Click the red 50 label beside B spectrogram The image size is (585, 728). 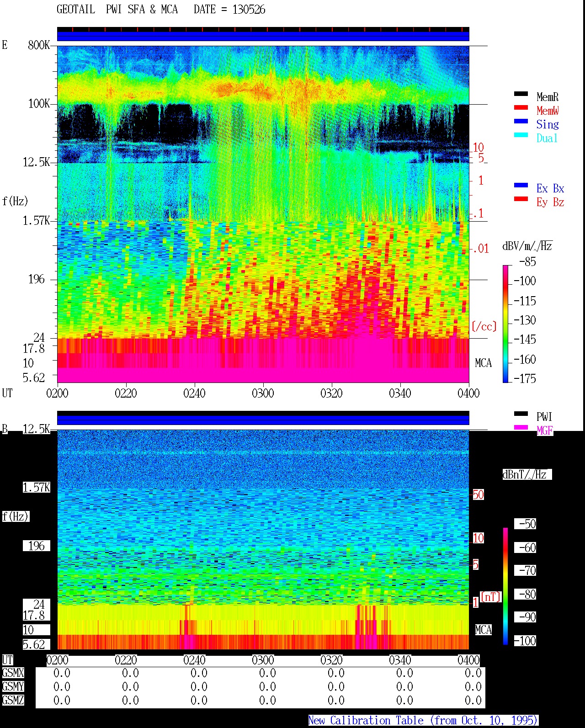478,494
